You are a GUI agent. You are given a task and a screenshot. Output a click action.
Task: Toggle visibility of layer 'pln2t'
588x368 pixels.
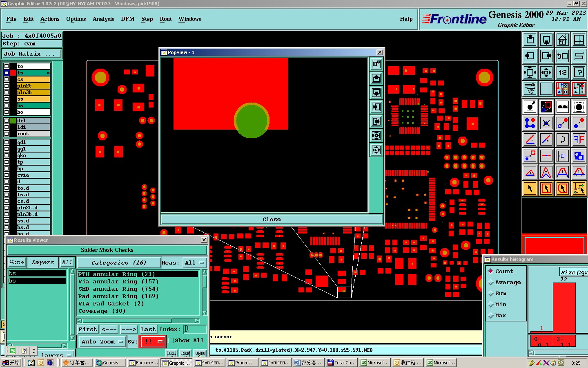coord(7,86)
